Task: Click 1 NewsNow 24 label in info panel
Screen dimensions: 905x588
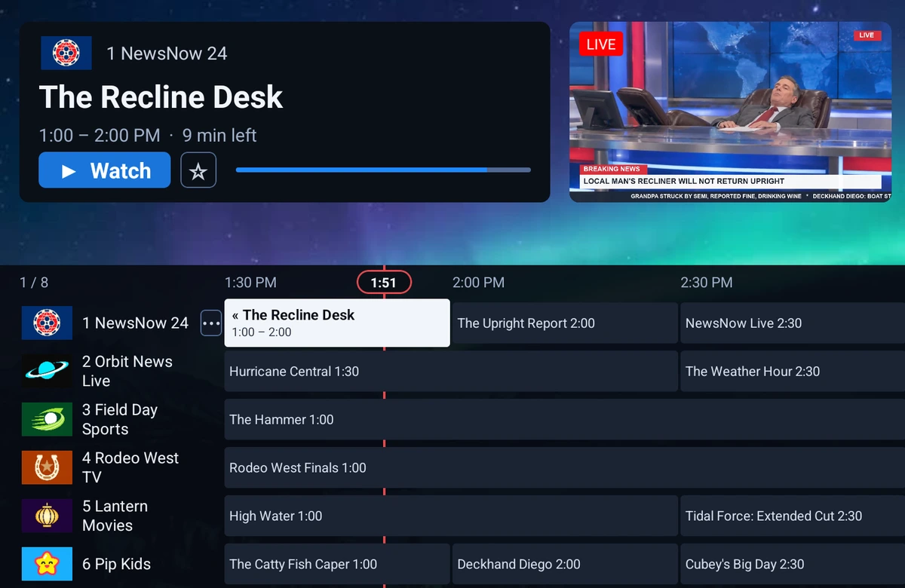Action: (167, 54)
